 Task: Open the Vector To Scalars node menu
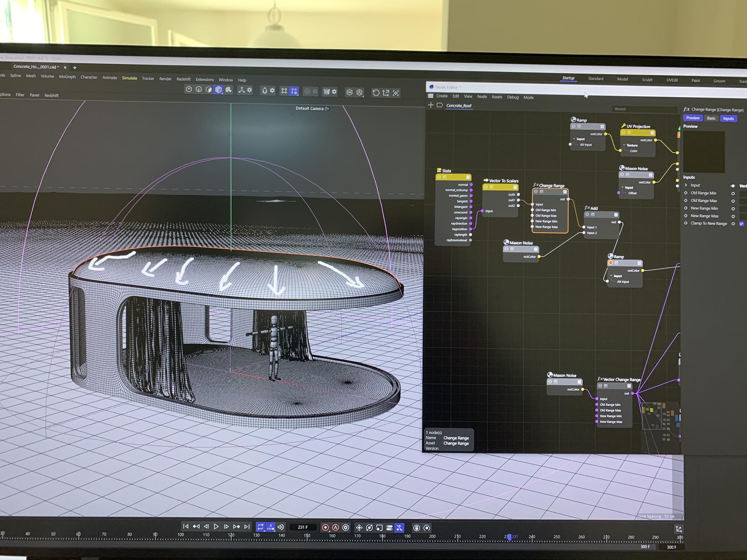(x=515, y=187)
